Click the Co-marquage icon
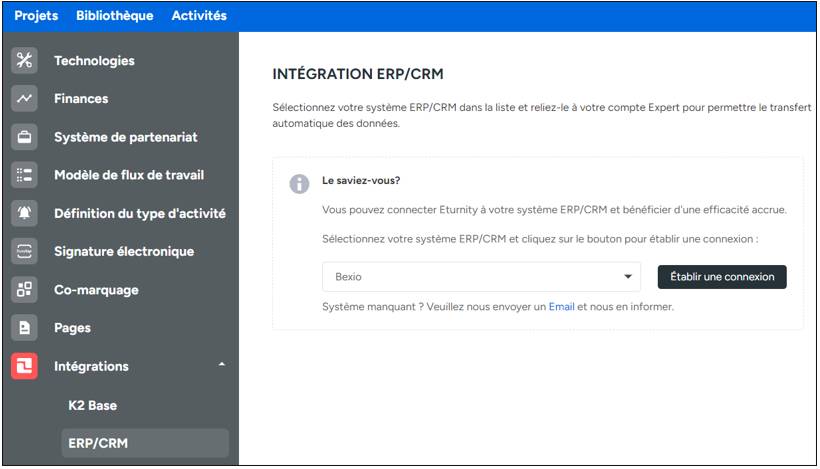Viewport: 820px width, 469px height. [25, 290]
